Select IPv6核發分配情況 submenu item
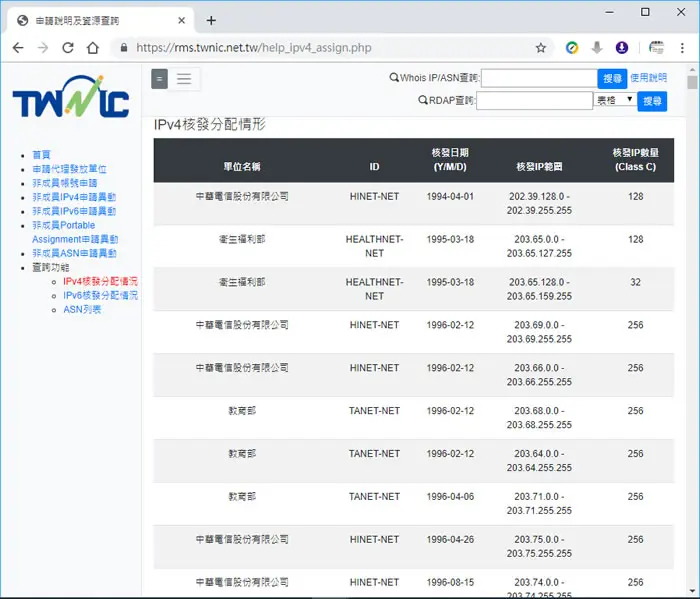Screen dimensions: 700x599 point(100,295)
